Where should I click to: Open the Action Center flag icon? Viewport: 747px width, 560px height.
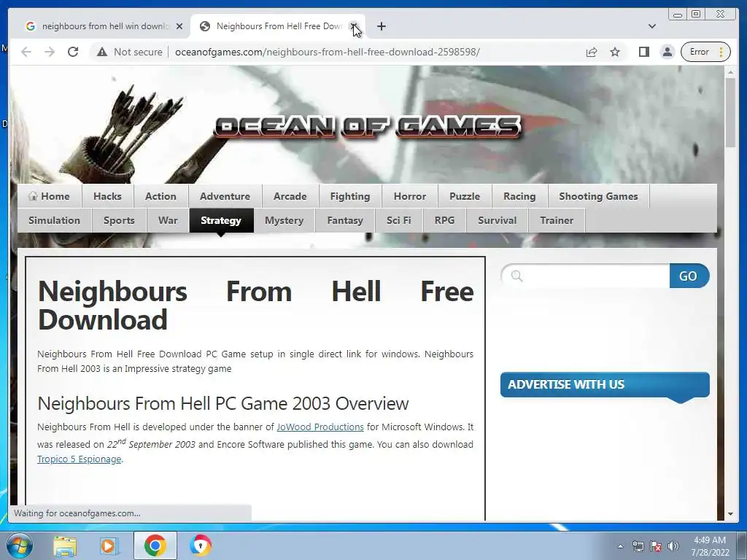click(x=656, y=546)
